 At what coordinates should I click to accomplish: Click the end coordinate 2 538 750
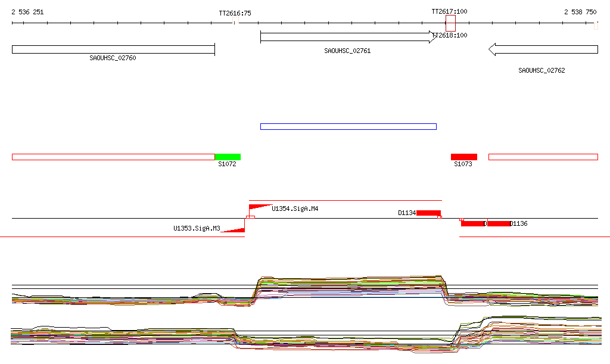pos(580,12)
